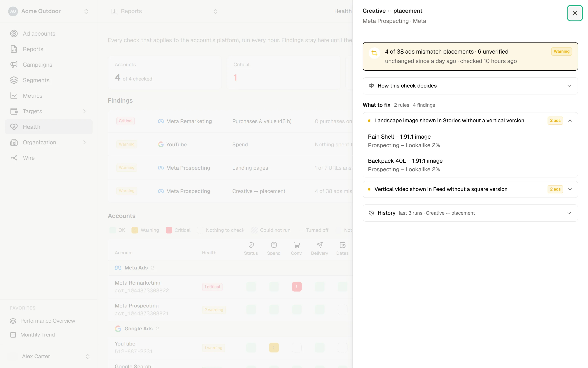Image resolution: width=588 pixels, height=368 pixels.
Task: Click the Segments layers icon
Action: 14,80
